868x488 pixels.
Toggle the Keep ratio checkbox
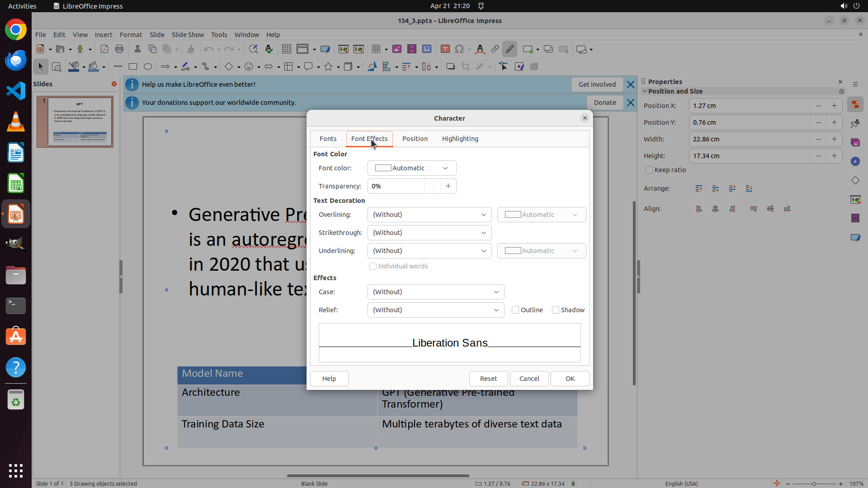pos(649,170)
